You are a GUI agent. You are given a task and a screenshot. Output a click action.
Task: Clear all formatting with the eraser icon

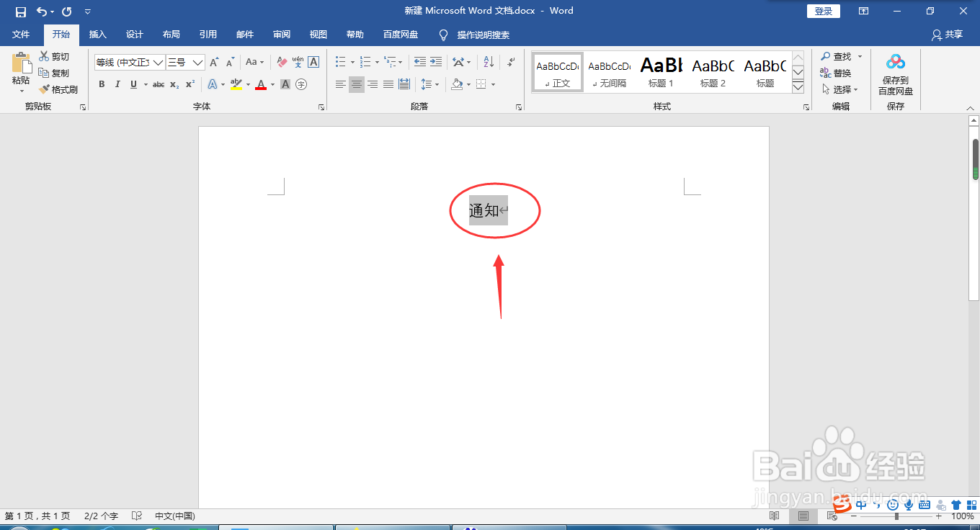pyautogui.click(x=282, y=63)
